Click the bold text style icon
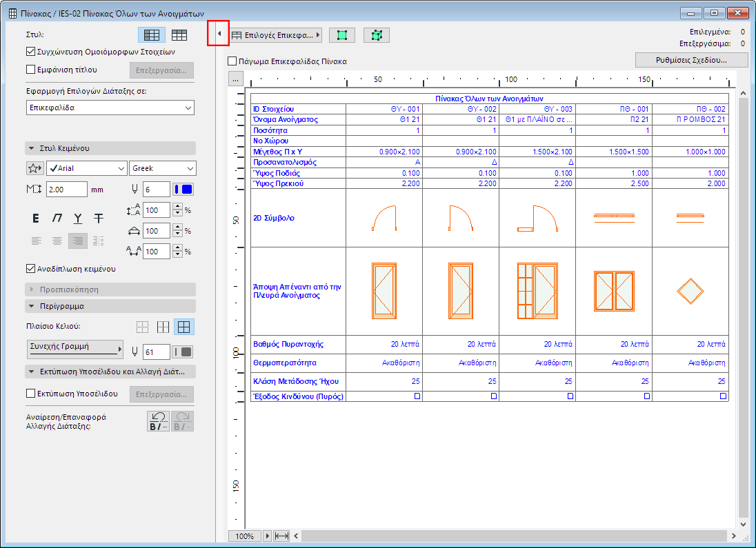The width and height of the screenshot is (756, 548). tap(36, 219)
